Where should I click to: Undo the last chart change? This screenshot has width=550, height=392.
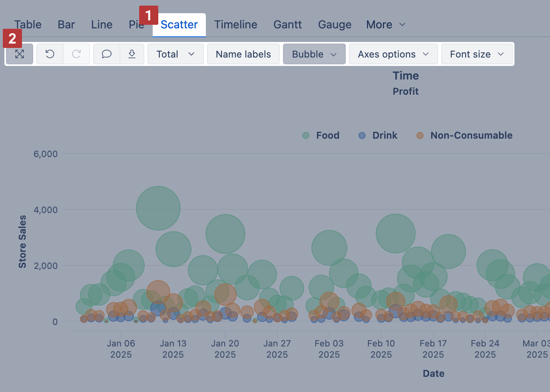point(50,54)
